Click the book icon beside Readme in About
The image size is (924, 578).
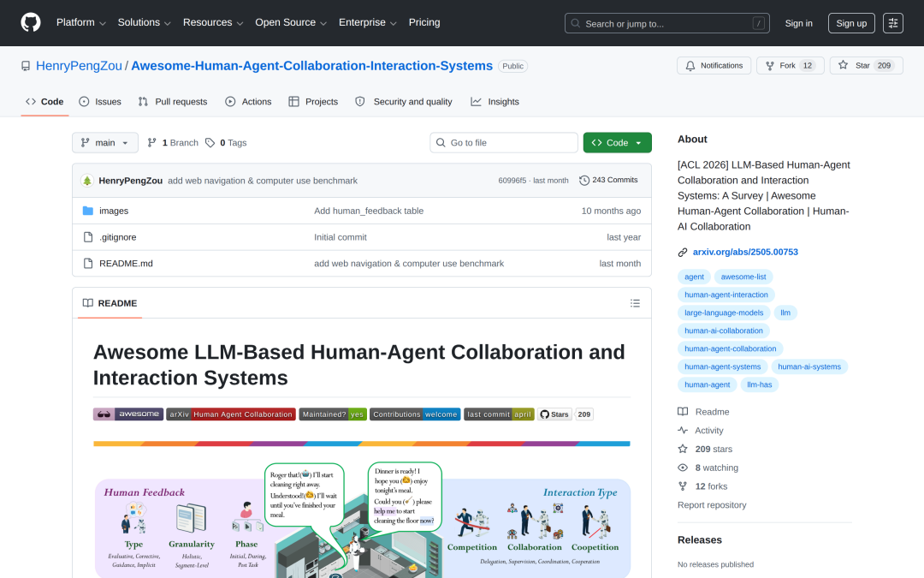(x=683, y=412)
